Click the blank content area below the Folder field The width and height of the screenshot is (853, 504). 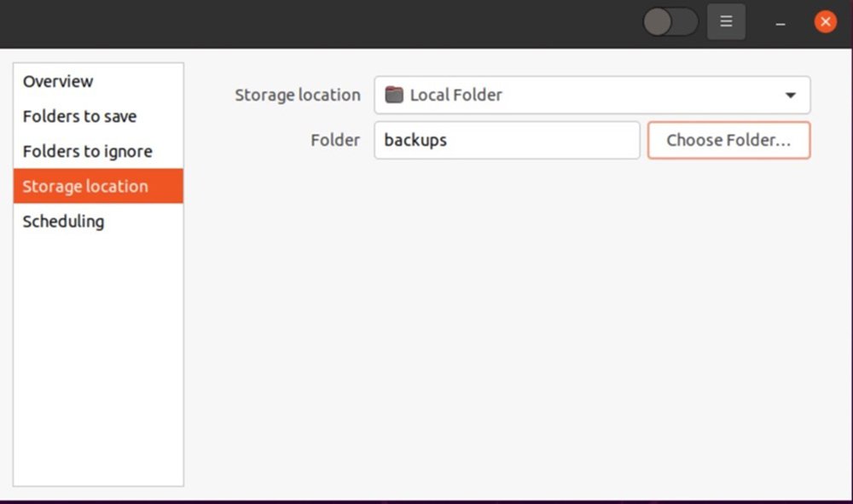pyautogui.click(x=512, y=324)
